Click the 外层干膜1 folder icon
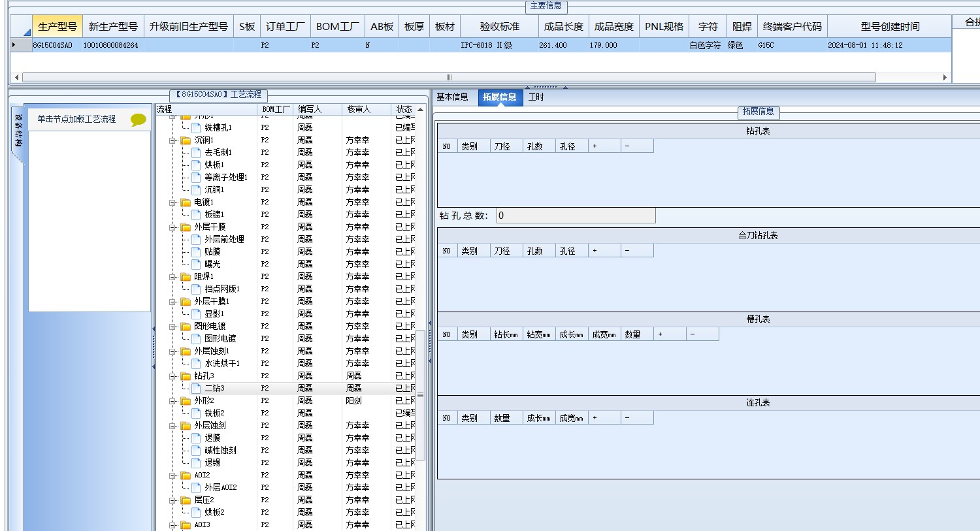This screenshot has height=531, width=980. tap(186, 302)
